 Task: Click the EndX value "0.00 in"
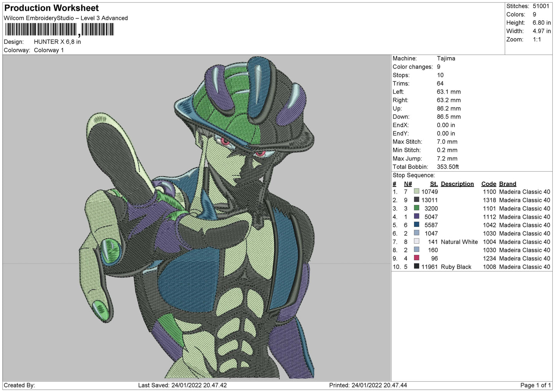pos(446,125)
